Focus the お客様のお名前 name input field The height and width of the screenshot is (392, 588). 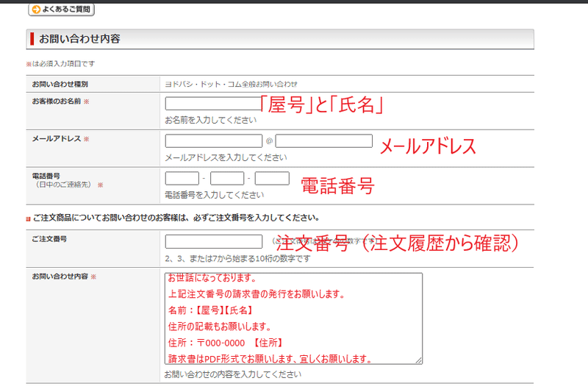[x=213, y=104]
